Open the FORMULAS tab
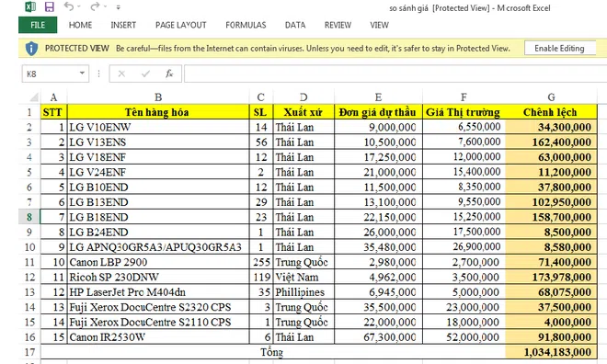 coord(246,25)
